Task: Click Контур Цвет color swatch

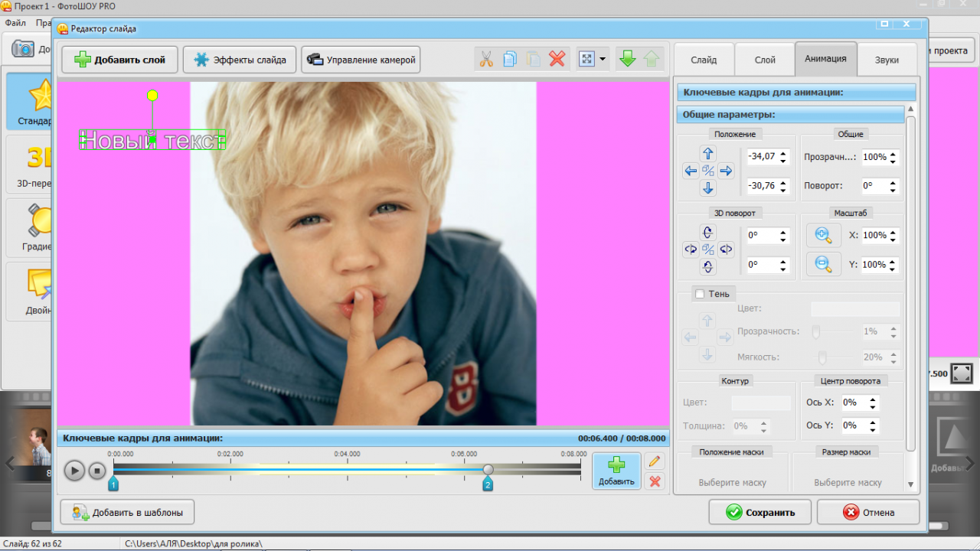Action: (761, 403)
